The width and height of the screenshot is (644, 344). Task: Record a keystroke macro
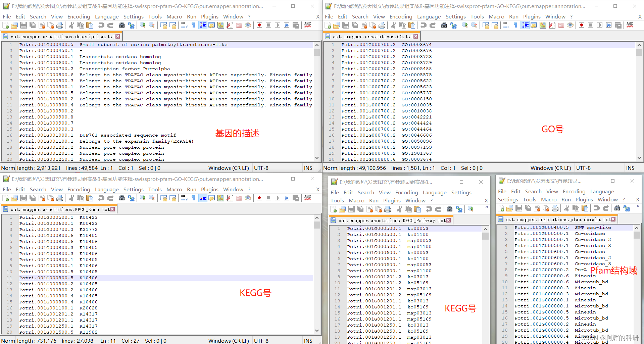click(x=259, y=25)
